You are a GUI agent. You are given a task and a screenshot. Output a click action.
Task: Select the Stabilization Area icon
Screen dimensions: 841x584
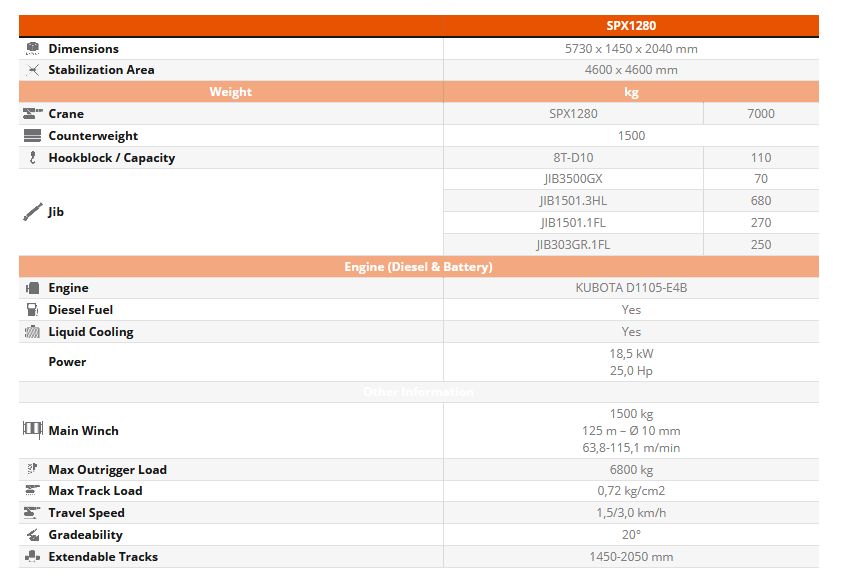(x=32, y=70)
